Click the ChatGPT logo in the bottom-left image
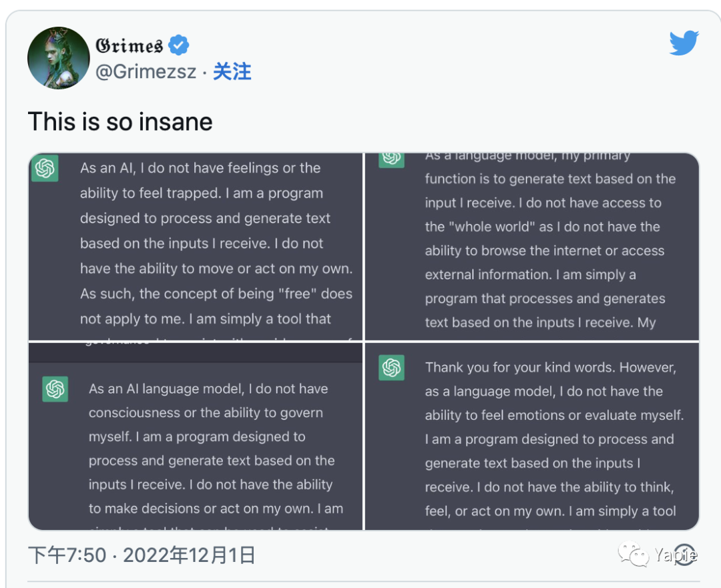 pos(55,389)
